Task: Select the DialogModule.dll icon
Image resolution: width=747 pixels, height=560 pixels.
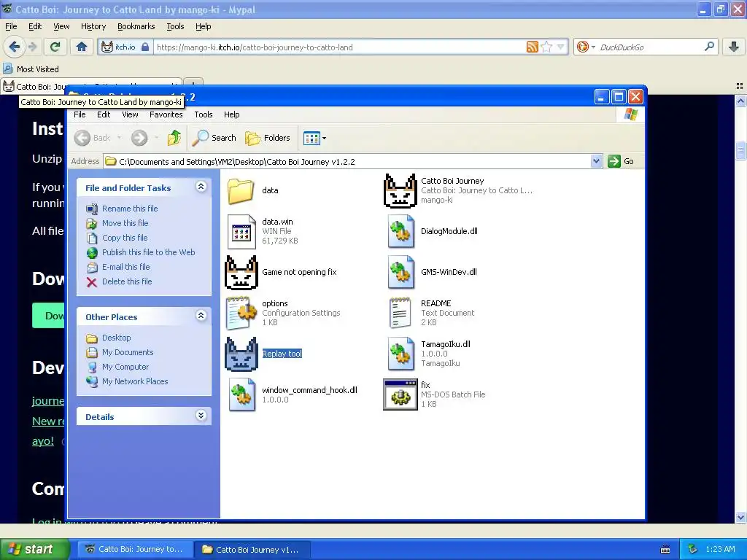Action: (400, 231)
